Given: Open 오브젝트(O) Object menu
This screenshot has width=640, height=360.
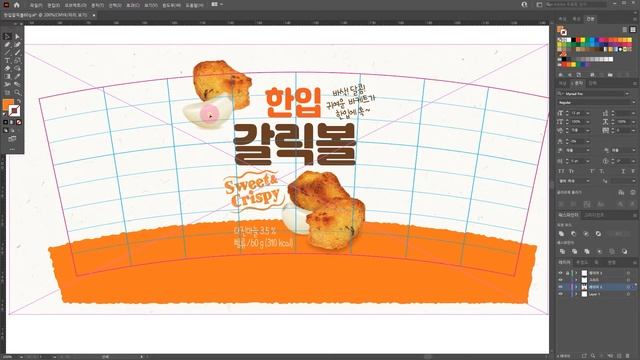Looking at the screenshot, I should (x=76, y=5).
